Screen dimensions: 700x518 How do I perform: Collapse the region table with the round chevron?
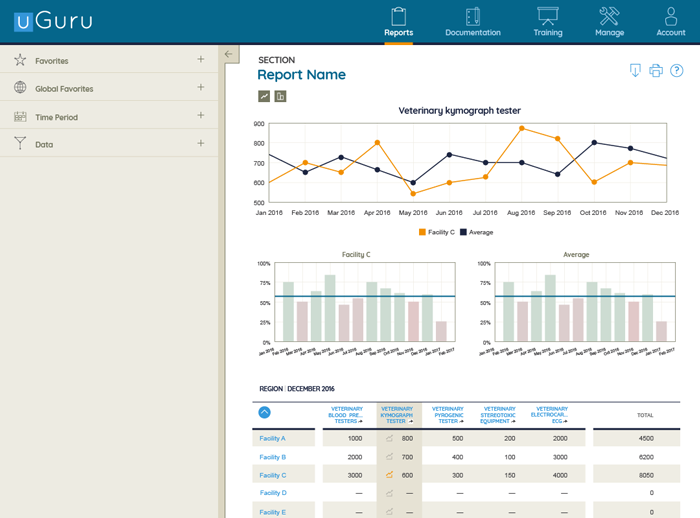pyautogui.click(x=264, y=412)
